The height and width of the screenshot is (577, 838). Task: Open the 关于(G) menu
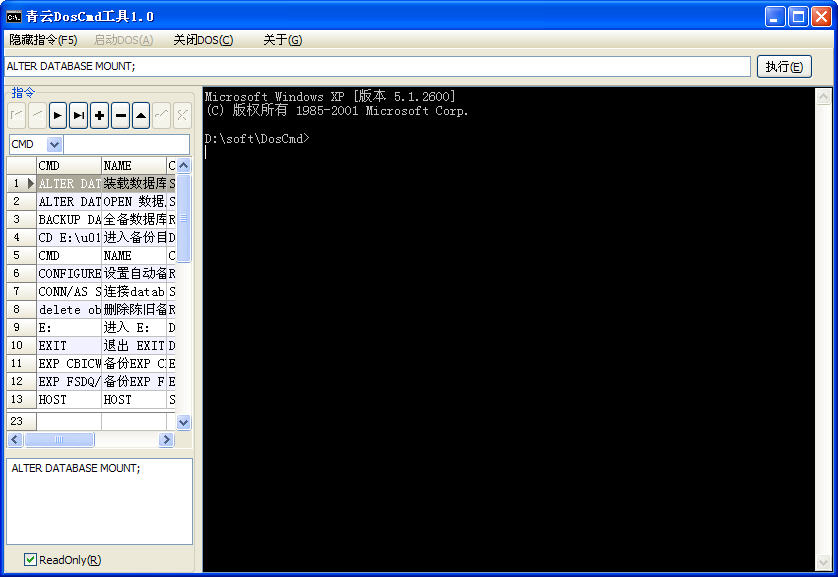282,40
